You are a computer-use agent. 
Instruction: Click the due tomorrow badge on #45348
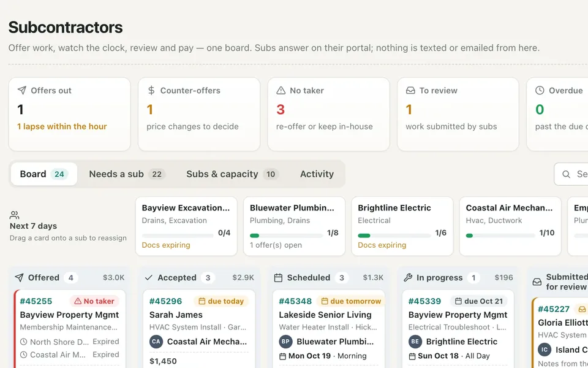click(x=350, y=301)
